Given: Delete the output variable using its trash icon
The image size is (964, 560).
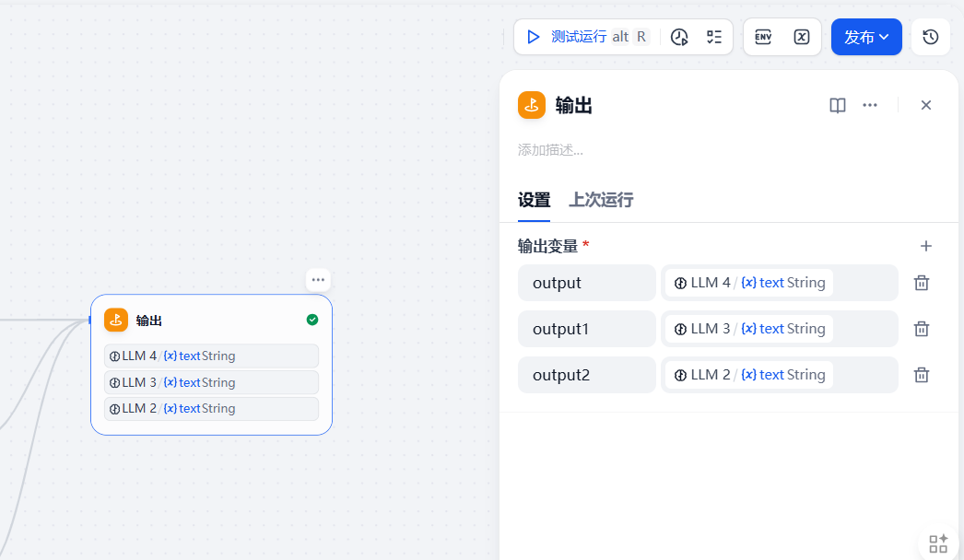Looking at the screenshot, I should click(921, 283).
